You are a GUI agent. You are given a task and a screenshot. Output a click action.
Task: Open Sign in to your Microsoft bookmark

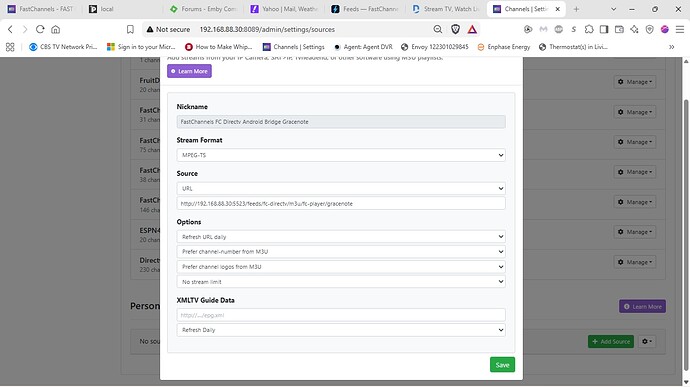pyautogui.click(x=141, y=47)
